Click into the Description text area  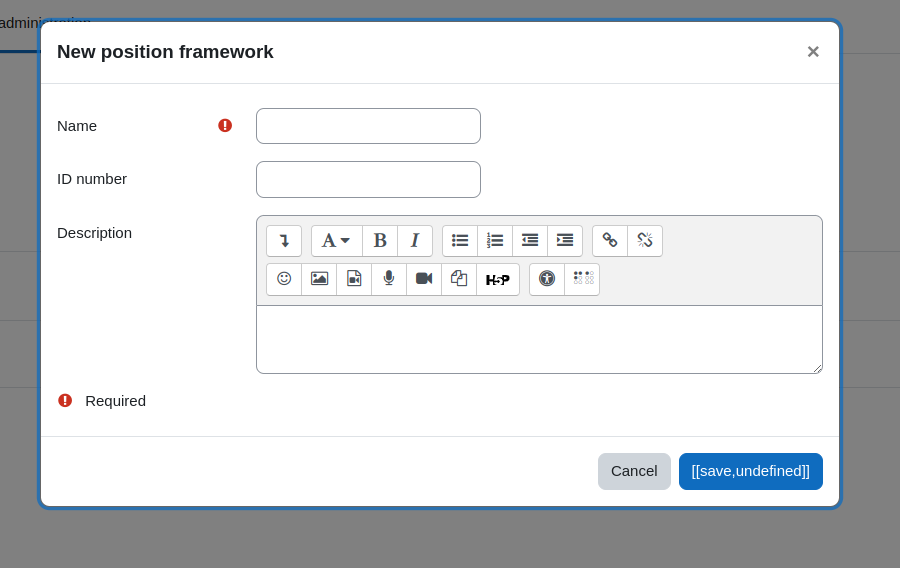coord(540,340)
